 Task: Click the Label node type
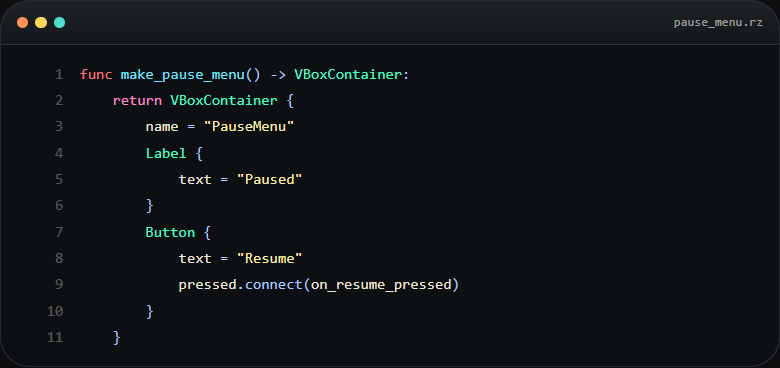tap(166, 153)
